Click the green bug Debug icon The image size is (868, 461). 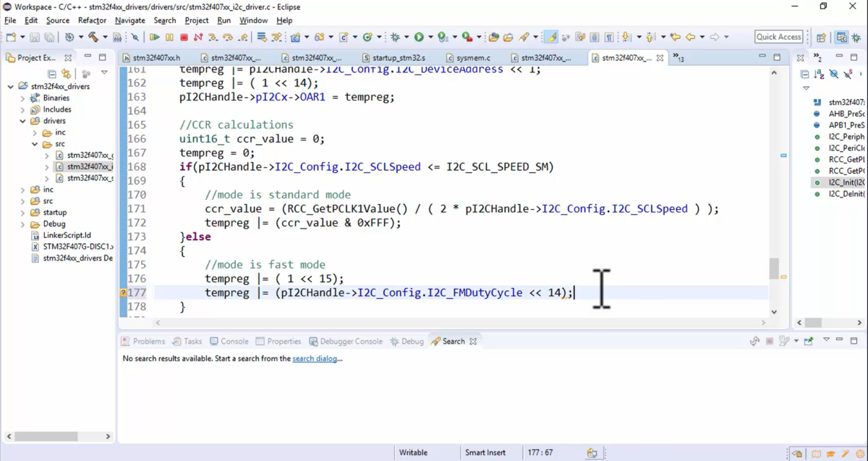395,37
